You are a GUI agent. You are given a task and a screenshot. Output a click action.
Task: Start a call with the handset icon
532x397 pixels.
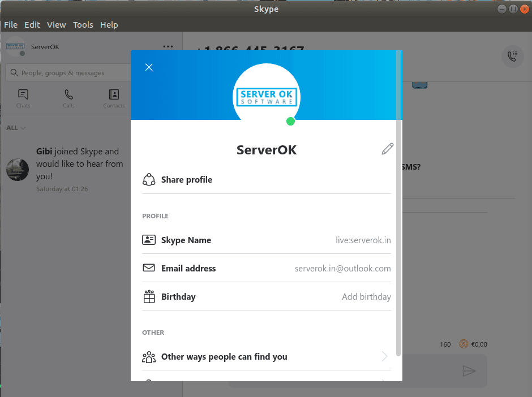pos(512,57)
